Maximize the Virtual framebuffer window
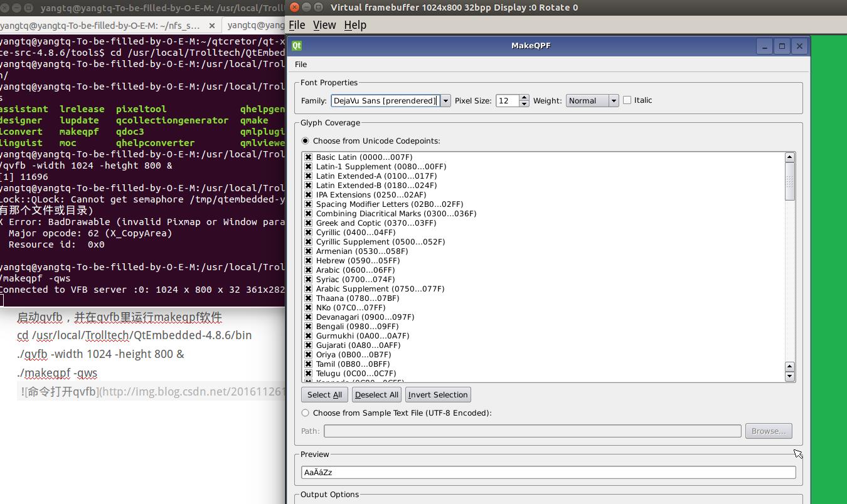Viewport: 847px width, 504px height. [x=319, y=8]
